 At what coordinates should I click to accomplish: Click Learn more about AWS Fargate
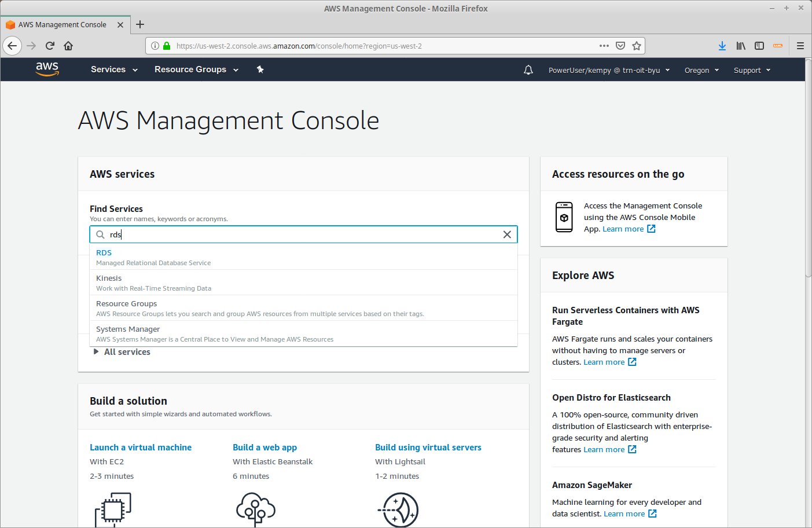coord(604,362)
